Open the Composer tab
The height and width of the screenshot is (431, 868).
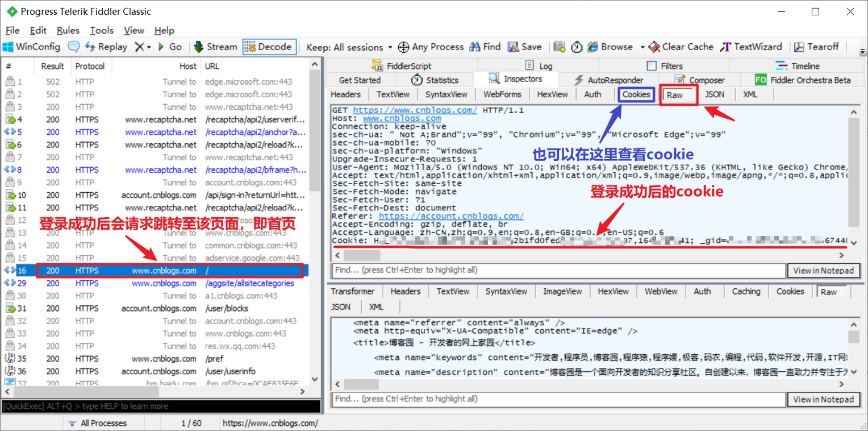point(699,80)
